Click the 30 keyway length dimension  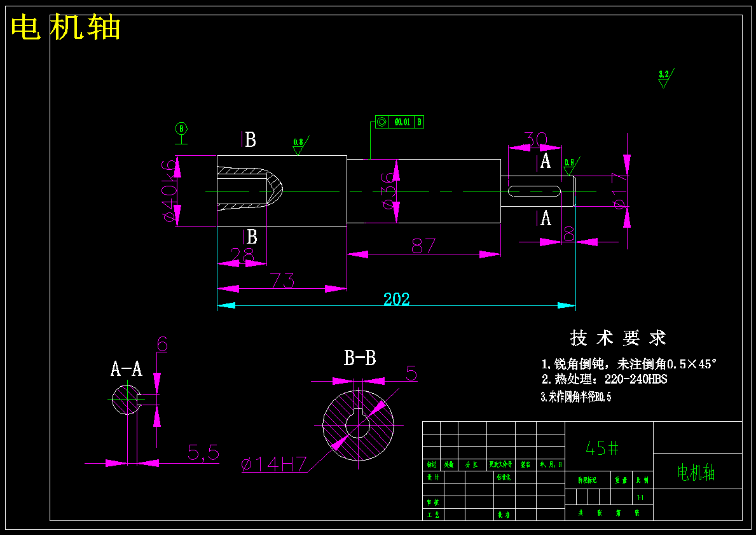tap(535, 140)
